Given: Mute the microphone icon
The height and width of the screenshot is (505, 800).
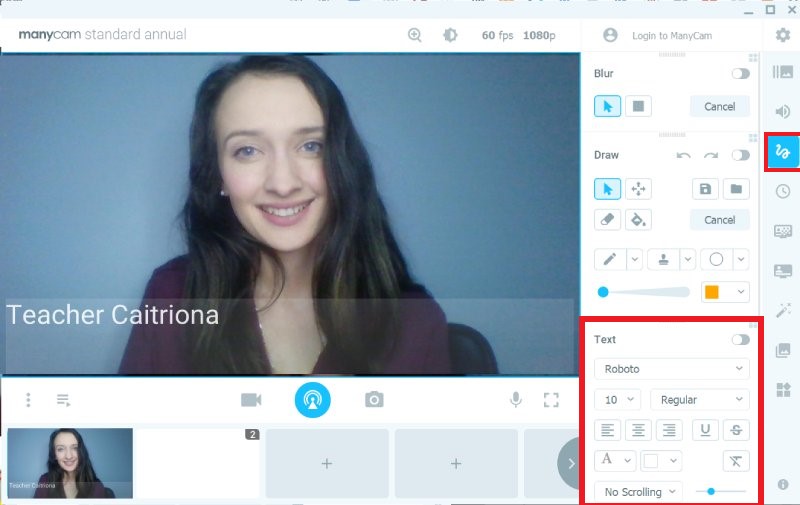Looking at the screenshot, I should click(x=516, y=399).
